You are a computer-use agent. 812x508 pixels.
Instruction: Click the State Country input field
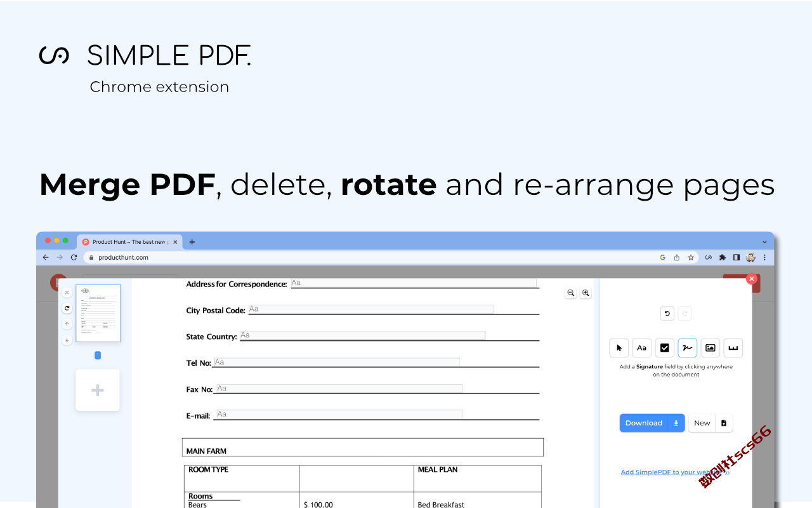[x=362, y=335]
